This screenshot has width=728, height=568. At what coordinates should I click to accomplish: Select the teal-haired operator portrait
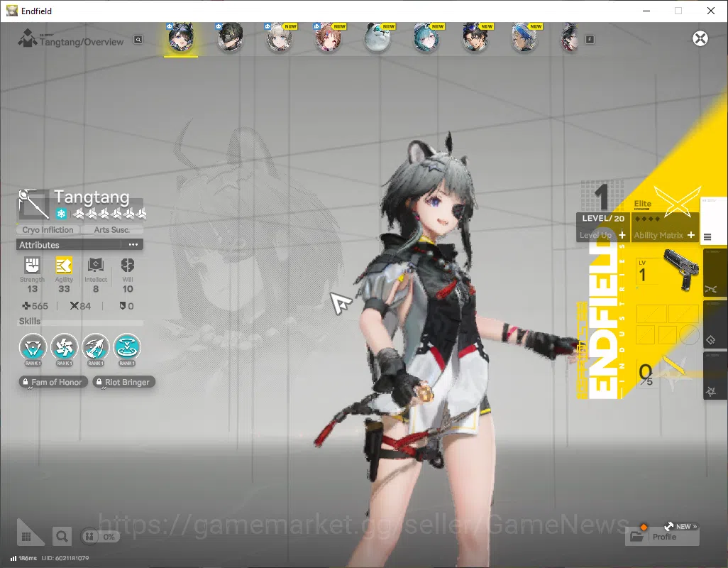coord(426,37)
